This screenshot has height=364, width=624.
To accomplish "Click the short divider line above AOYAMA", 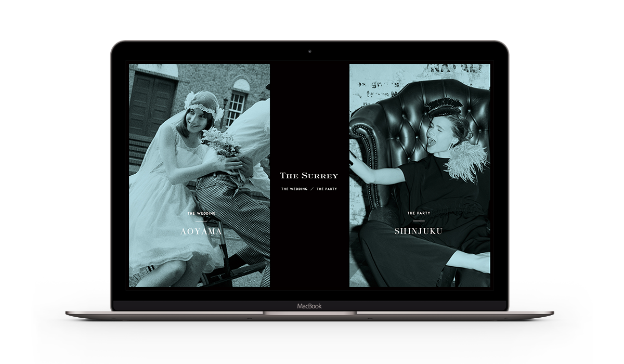I will tap(201, 222).
